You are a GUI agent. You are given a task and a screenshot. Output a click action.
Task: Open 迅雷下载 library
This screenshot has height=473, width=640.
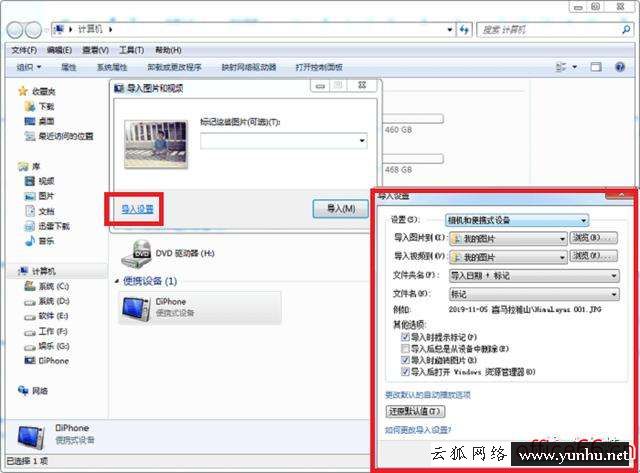(x=47, y=226)
